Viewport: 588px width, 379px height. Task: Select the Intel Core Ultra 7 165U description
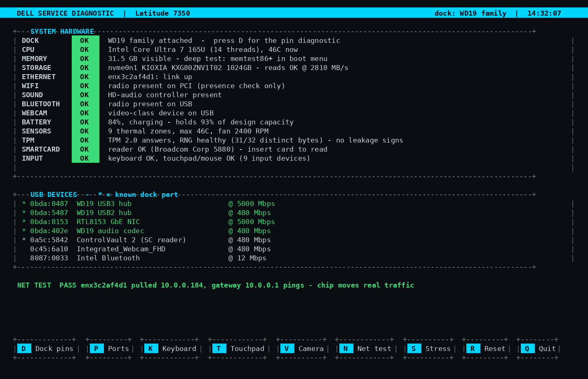[x=203, y=49]
